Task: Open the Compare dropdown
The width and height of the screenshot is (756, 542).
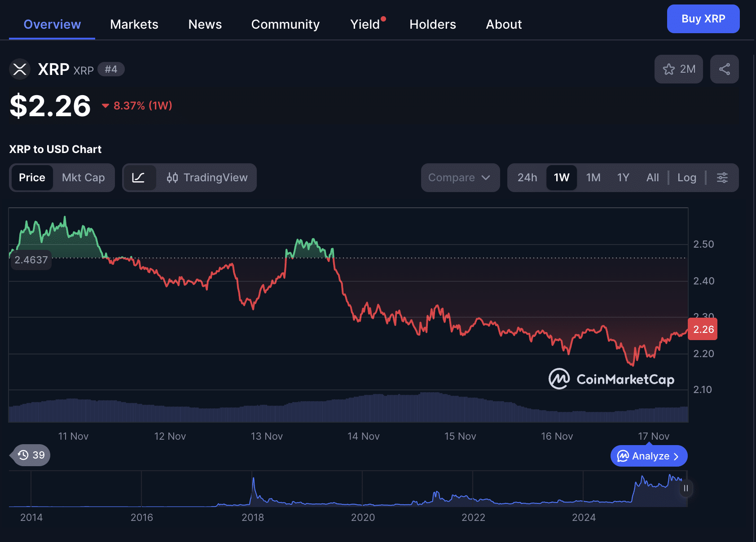Action: tap(460, 178)
